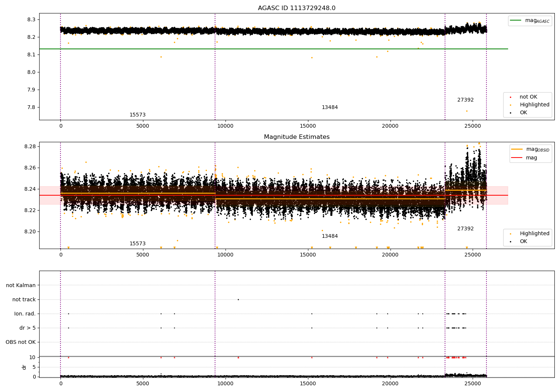Click the "not OK" legend entry

click(528, 97)
